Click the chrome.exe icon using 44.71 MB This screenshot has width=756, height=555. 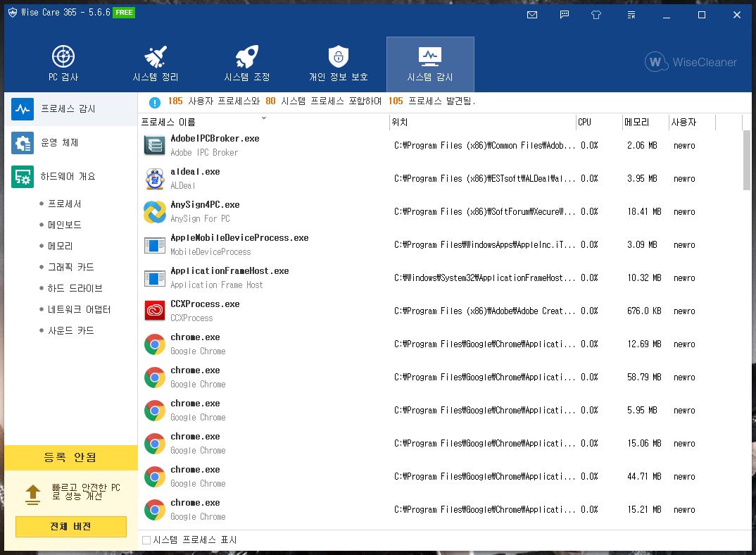coord(155,477)
